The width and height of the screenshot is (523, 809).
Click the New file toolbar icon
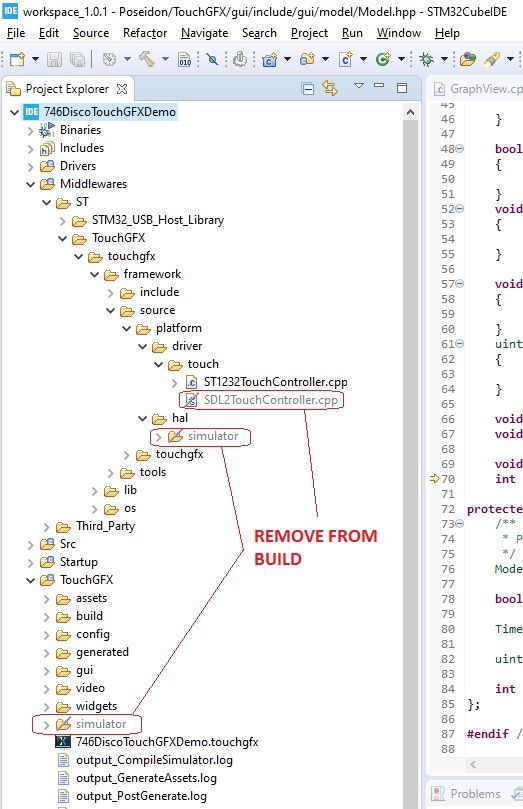17,60
